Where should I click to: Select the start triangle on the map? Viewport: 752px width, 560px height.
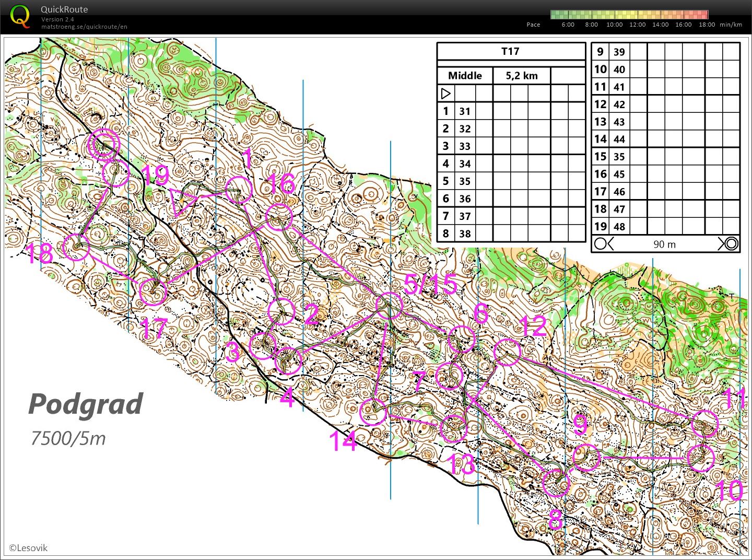coord(181,202)
